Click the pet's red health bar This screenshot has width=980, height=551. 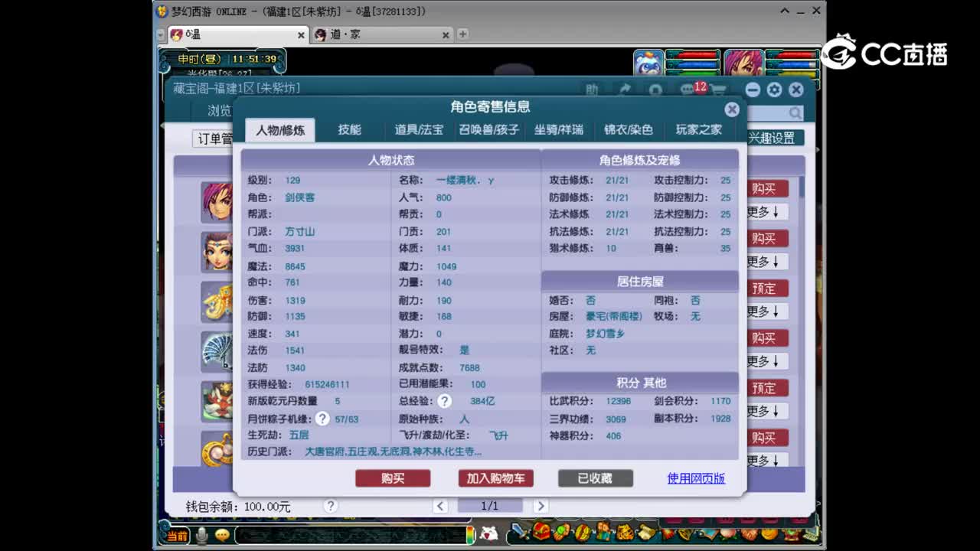(x=694, y=55)
